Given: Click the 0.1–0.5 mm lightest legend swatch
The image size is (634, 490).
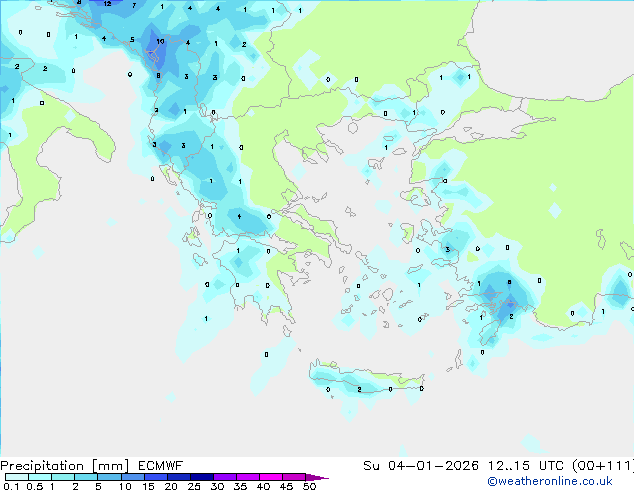Looking at the screenshot, I should click(x=17, y=477).
